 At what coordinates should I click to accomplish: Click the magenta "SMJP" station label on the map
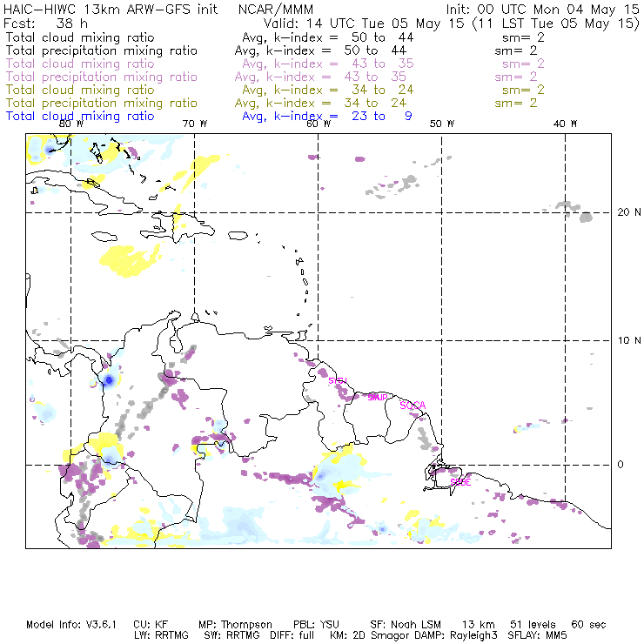[x=378, y=398]
